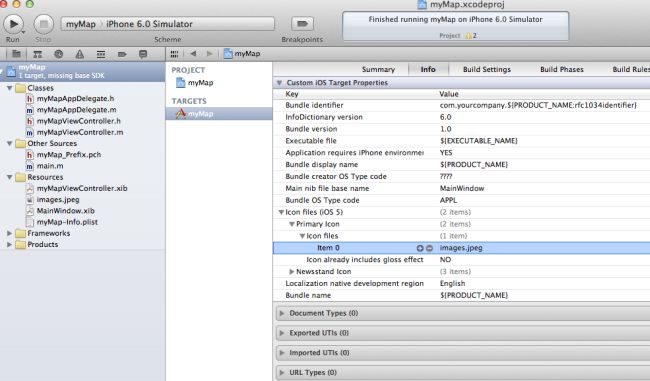The height and width of the screenshot is (381, 650).
Task: Click Bundle version value 1.0
Action: click(x=446, y=129)
